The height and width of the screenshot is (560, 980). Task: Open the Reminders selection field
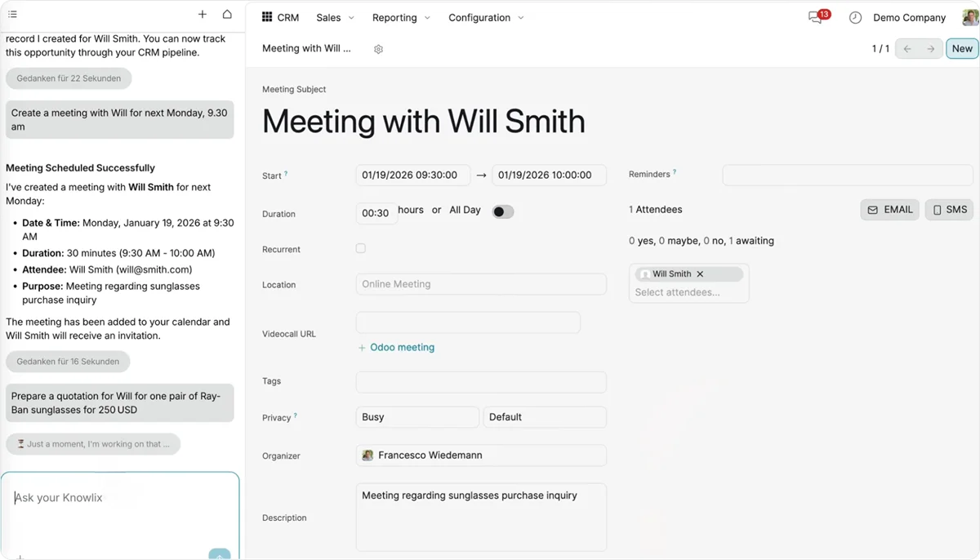pyautogui.click(x=848, y=175)
